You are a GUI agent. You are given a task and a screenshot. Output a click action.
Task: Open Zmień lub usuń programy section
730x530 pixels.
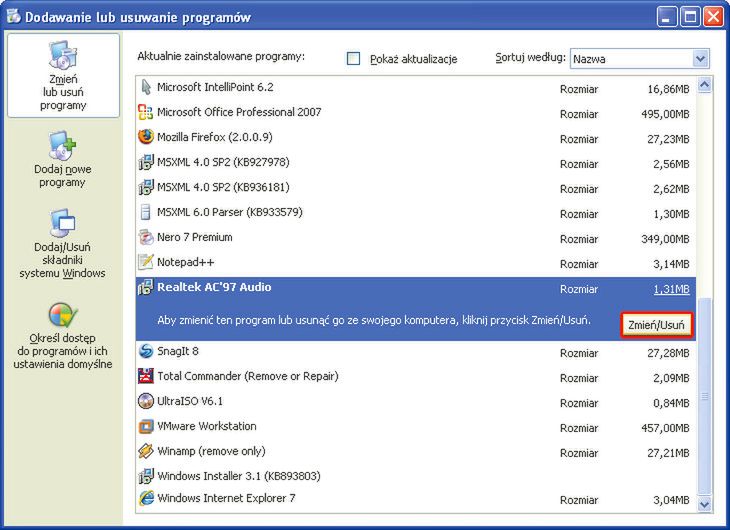pos(63,75)
